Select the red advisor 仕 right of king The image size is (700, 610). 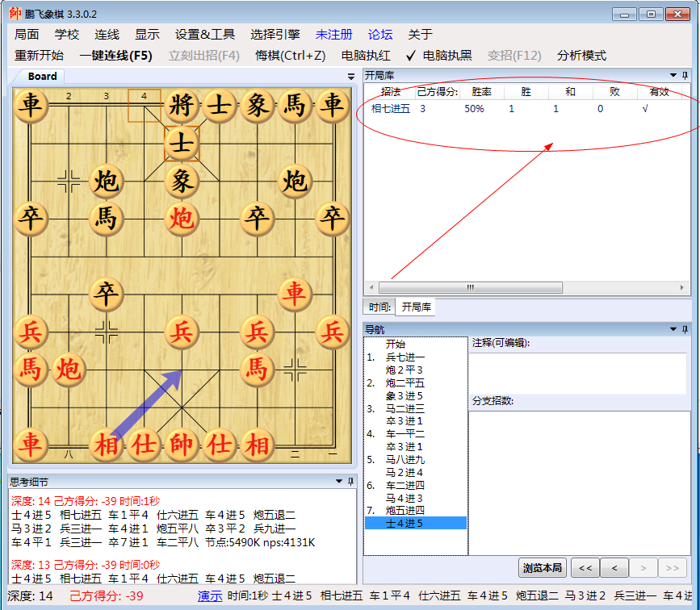point(219,445)
